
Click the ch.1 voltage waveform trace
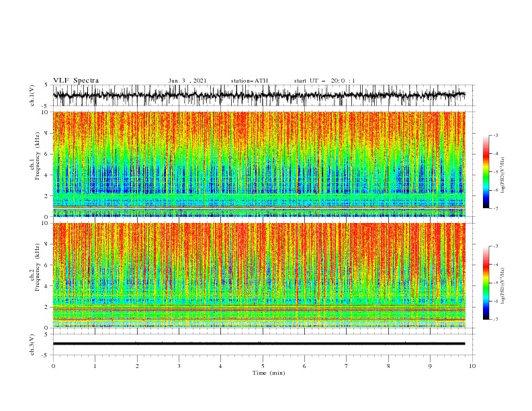pos(259,95)
